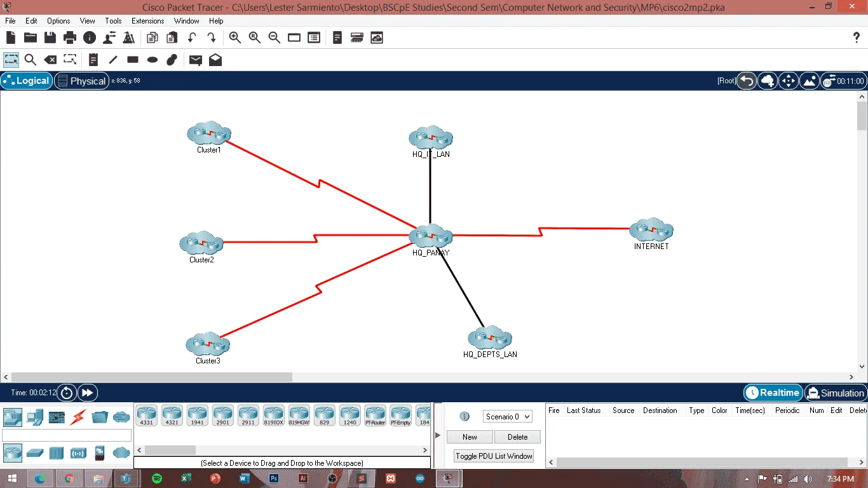This screenshot has height=488, width=868.
Task: Create a new file with the New icon
Action: click(11, 38)
